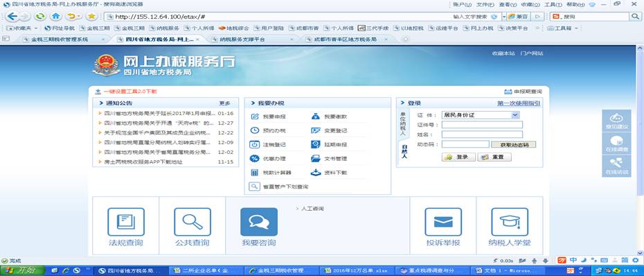Click the 申报期查询 calendar icon
This screenshot has height=276, width=644.
(508, 92)
